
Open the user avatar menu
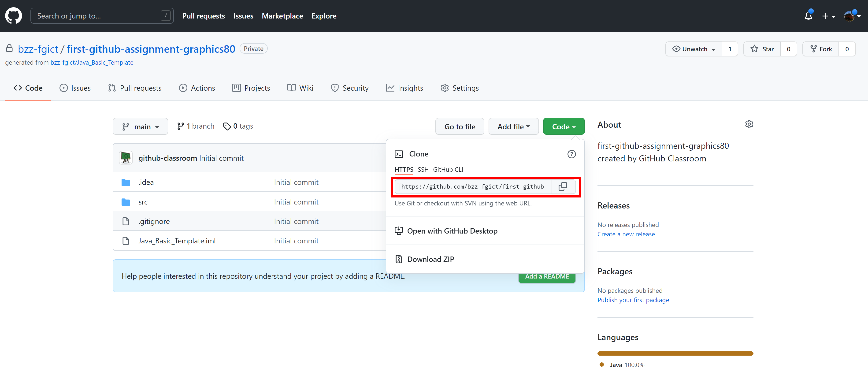pos(852,16)
